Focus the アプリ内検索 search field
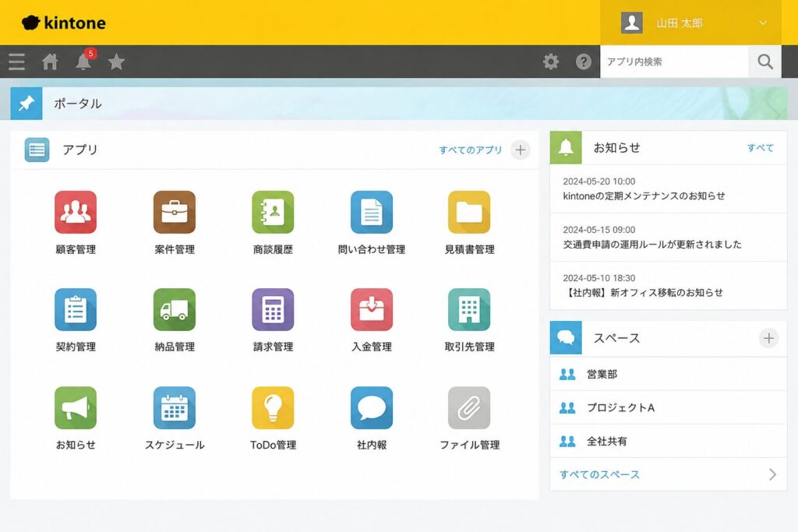This screenshot has height=532, width=798. coord(674,62)
